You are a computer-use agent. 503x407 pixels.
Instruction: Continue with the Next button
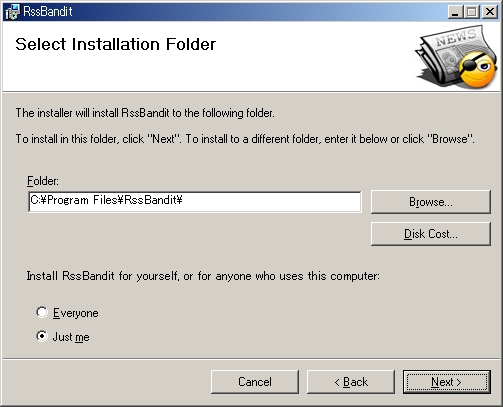coord(447,382)
